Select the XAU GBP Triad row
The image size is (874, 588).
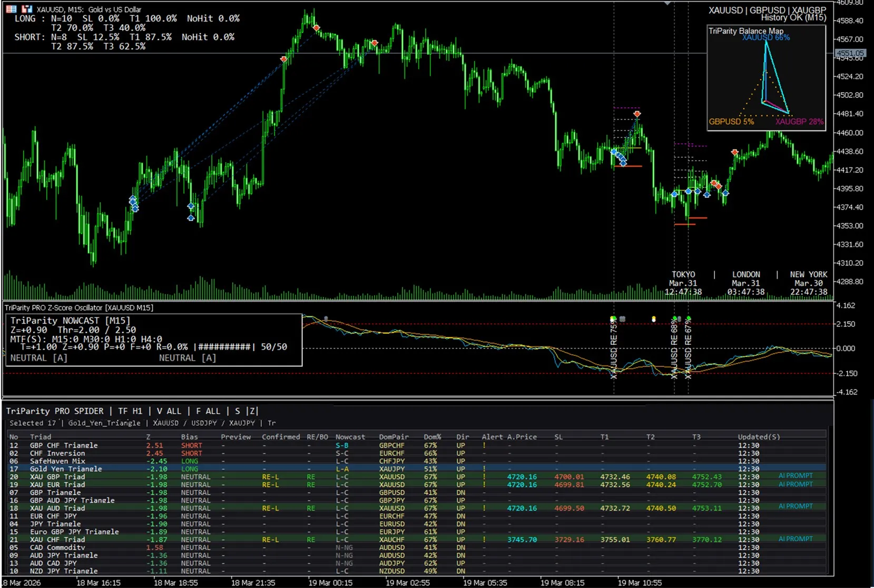416,477
